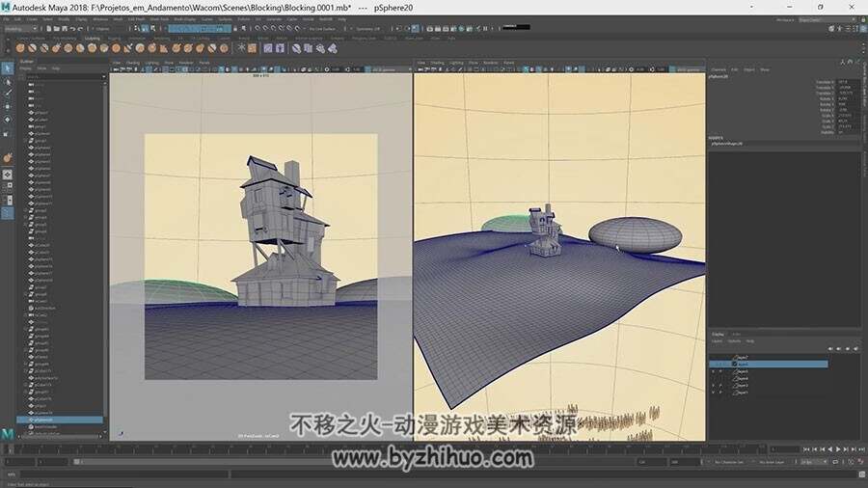Toggle V visibility of layer below the selected layer
The width and height of the screenshot is (868, 488).
[x=713, y=371]
